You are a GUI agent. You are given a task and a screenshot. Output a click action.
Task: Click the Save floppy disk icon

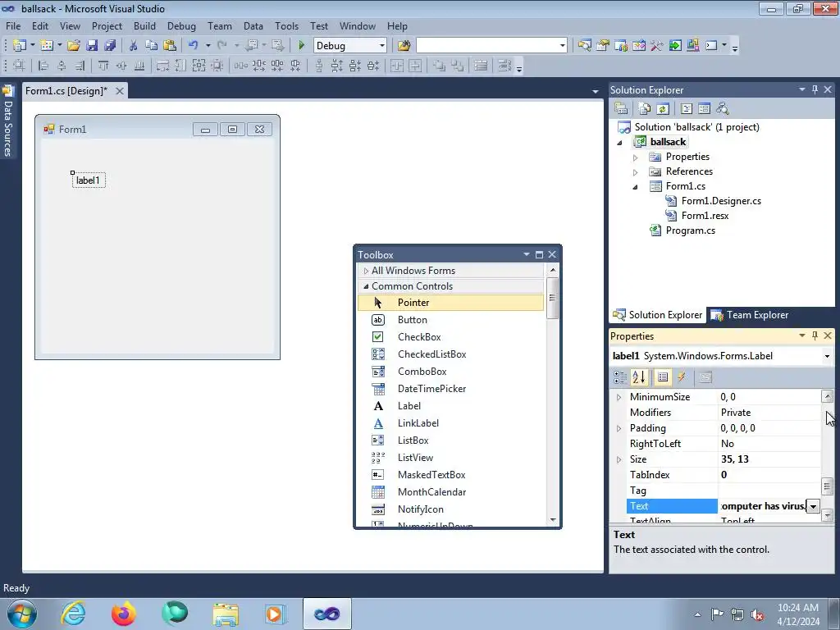click(x=92, y=46)
